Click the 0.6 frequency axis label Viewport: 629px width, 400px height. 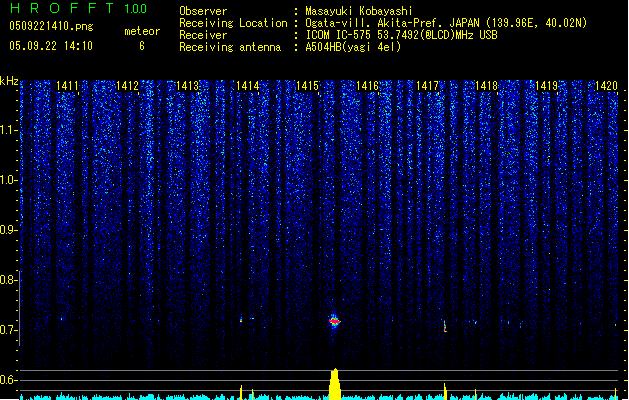tap(8, 380)
